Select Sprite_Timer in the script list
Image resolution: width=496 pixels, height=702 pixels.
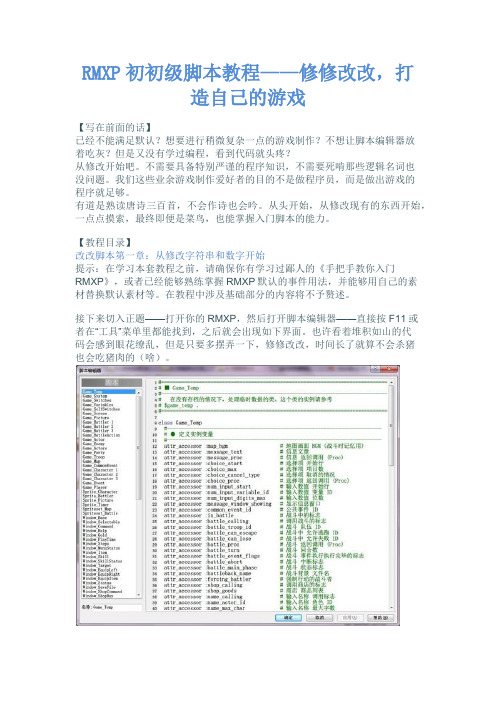[109, 505]
